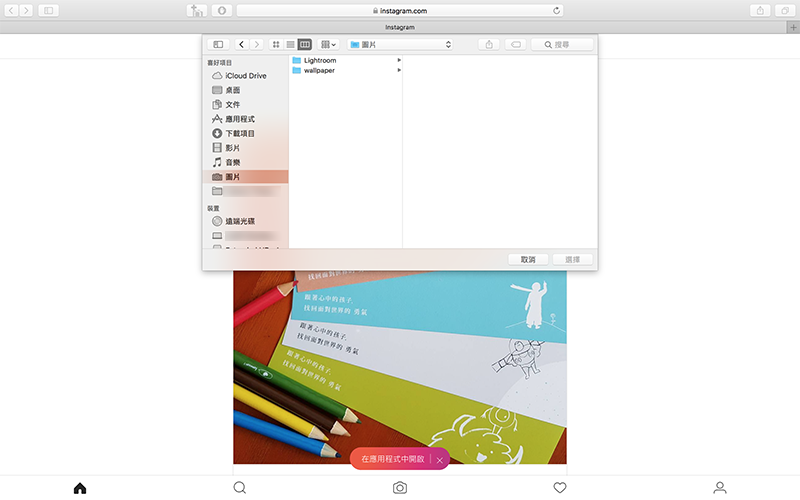
Task: Select iCloud Drive in the sidebar
Action: pos(245,76)
